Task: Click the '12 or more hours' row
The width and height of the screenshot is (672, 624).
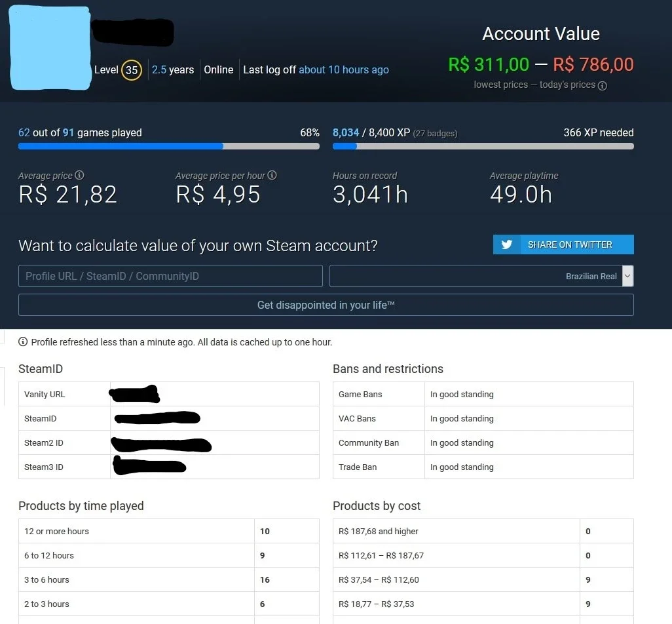Action: (x=169, y=531)
